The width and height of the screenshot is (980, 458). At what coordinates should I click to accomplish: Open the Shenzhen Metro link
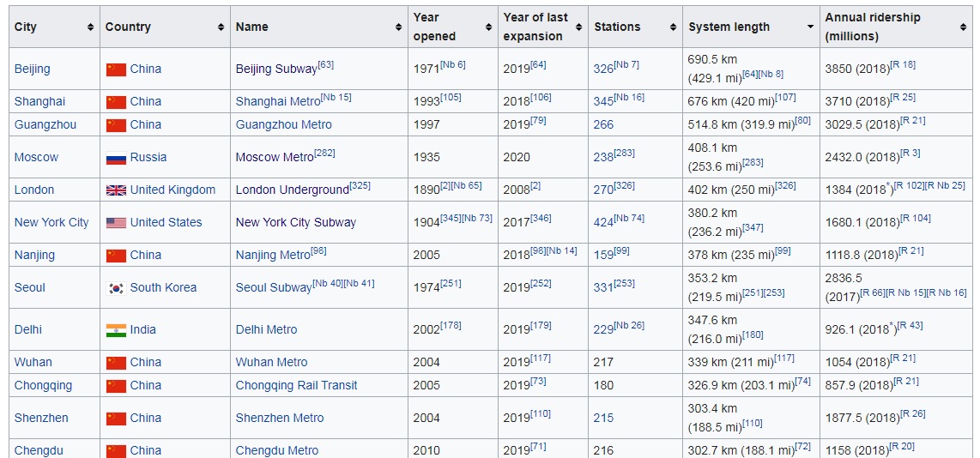pyautogui.click(x=280, y=418)
